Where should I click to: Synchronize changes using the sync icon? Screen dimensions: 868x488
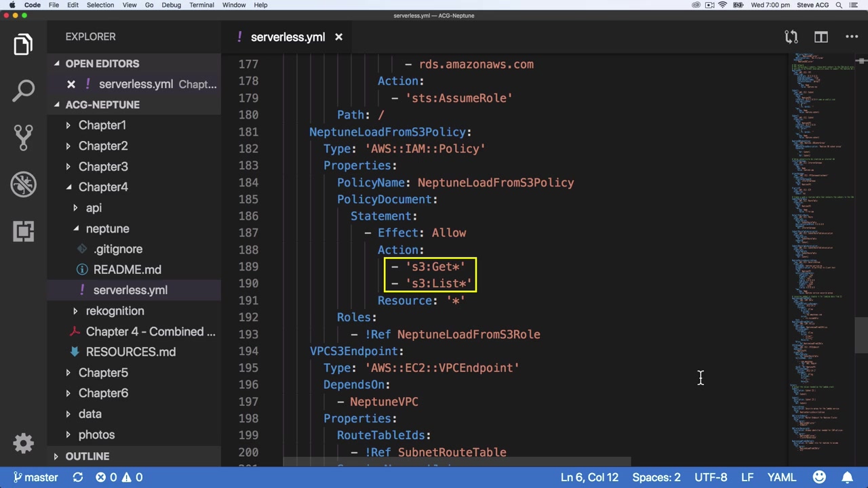click(x=78, y=477)
